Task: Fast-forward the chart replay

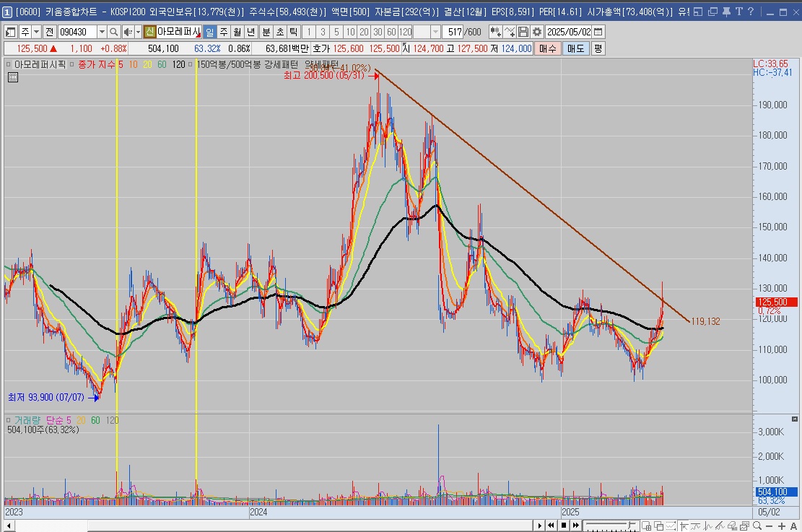Action: tap(576, 526)
